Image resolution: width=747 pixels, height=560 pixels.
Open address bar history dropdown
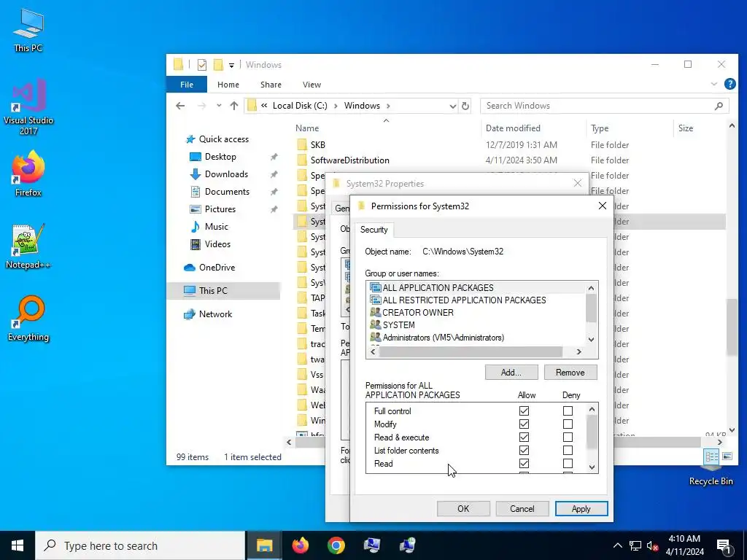[452, 106]
